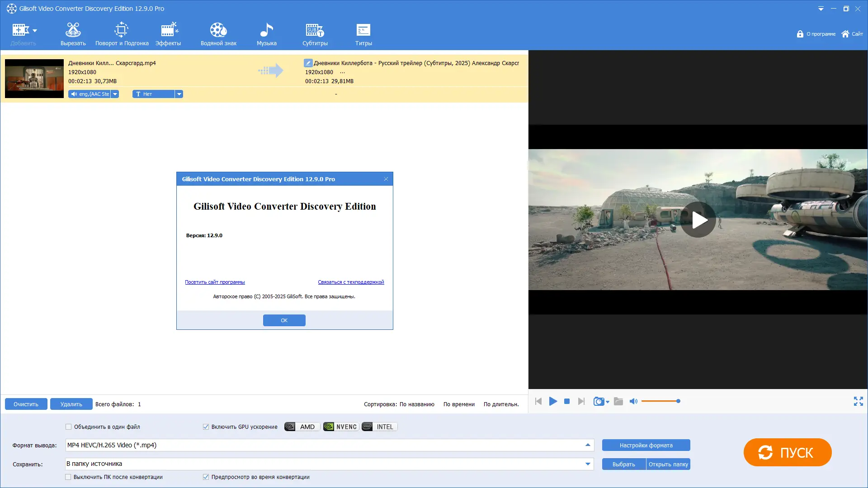
Task: Expand the Формат вывода format dropdown
Action: click(x=588, y=445)
